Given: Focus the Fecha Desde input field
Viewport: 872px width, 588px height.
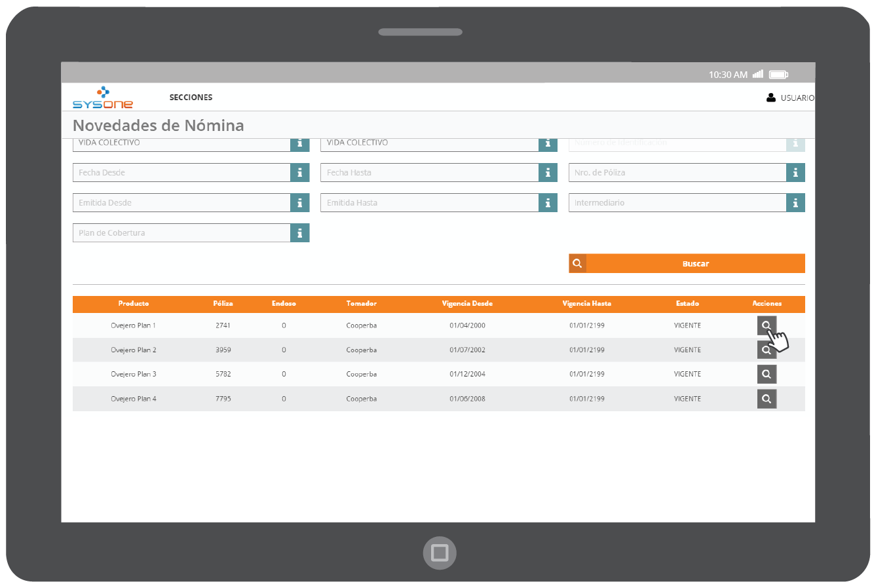Looking at the screenshot, I should 181,173.
